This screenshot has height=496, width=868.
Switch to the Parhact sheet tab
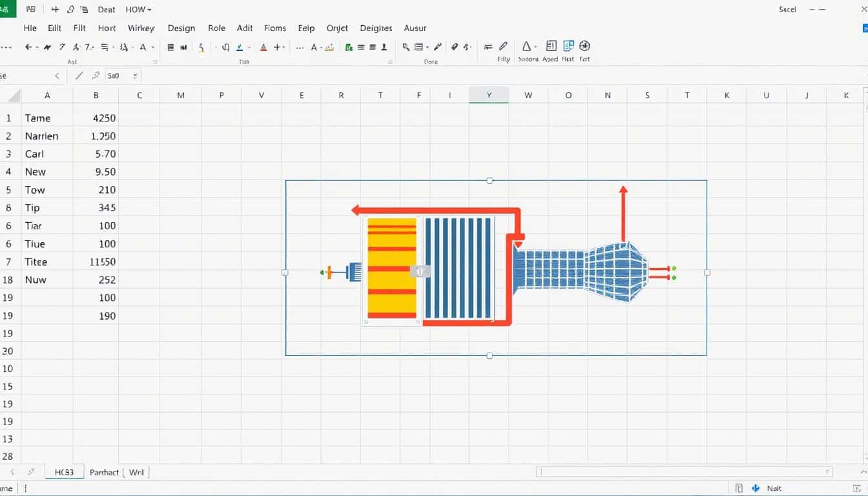[104, 472]
